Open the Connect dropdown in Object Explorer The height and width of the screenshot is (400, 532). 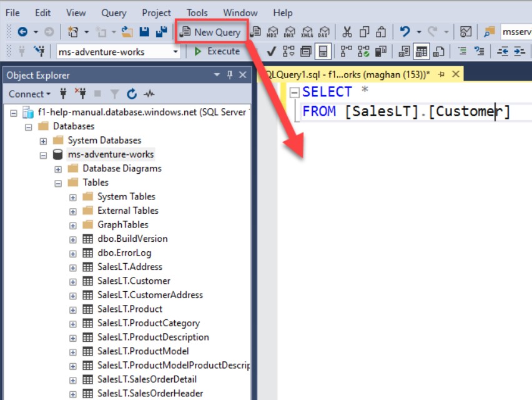[29, 94]
